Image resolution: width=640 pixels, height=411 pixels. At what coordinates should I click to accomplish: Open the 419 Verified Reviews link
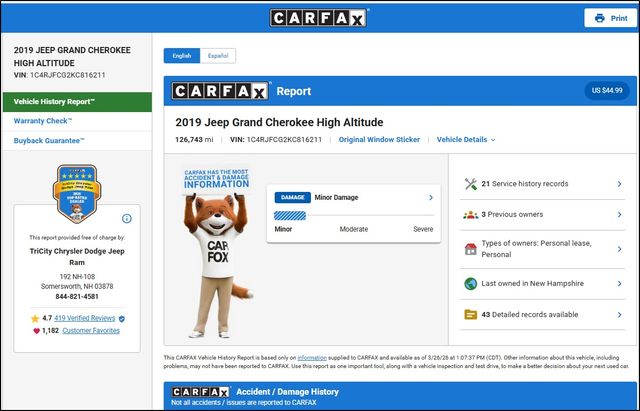coord(85,318)
